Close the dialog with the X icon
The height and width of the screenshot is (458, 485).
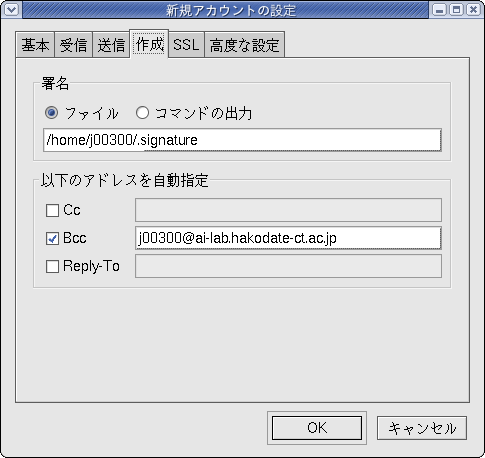473,10
